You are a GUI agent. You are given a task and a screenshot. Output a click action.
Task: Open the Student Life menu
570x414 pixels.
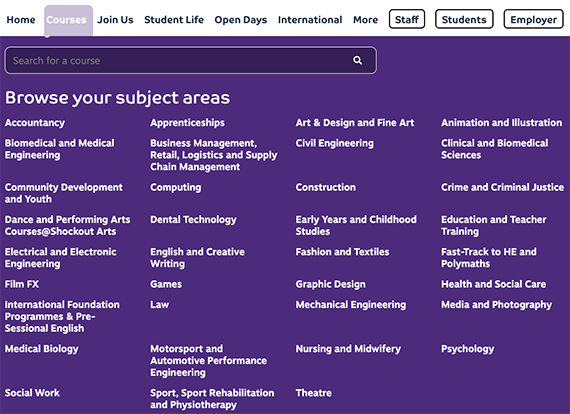click(x=174, y=20)
